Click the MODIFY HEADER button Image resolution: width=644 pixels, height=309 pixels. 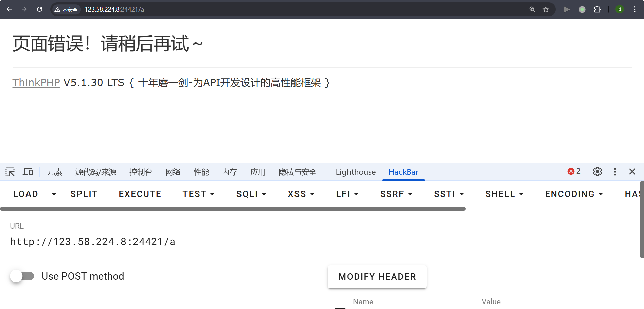click(x=377, y=277)
